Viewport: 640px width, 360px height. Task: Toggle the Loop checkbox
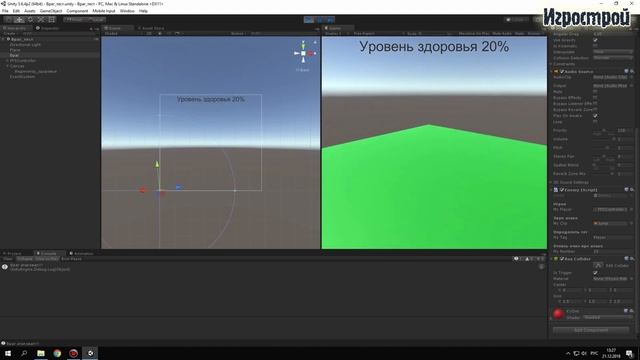click(595, 122)
